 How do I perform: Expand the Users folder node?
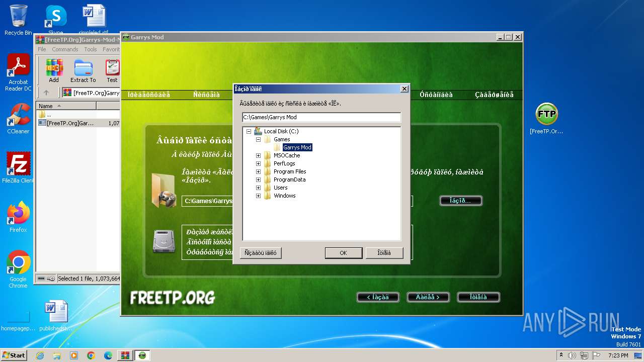258,188
